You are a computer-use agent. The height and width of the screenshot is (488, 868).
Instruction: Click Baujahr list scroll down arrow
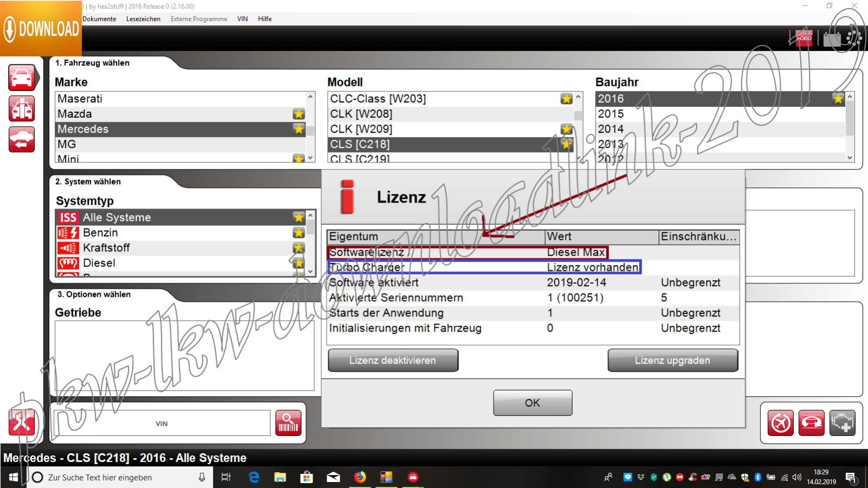(x=850, y=158)
